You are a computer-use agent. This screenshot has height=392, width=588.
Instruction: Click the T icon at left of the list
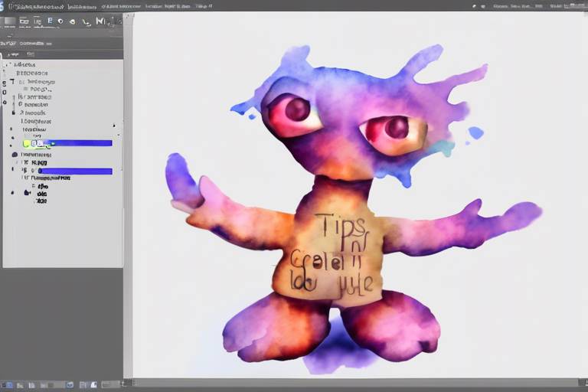[x=12, y=81]
